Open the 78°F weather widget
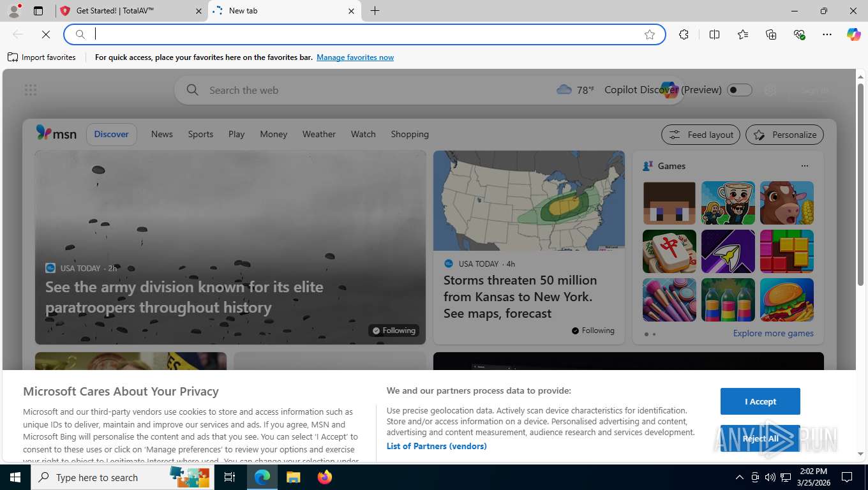This screenshot has height=490, width=868. point(575,90)
